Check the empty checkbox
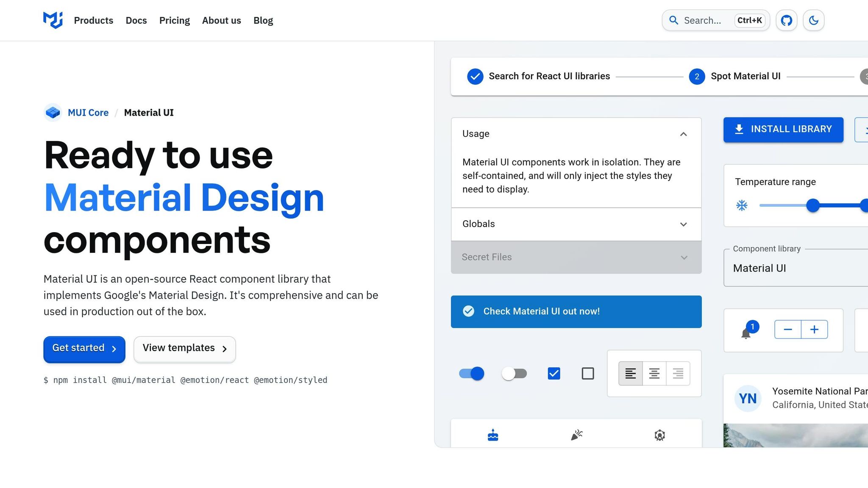The height and width of the screenshot is (488, 868). pyautogui.click(x=588, y=374)
